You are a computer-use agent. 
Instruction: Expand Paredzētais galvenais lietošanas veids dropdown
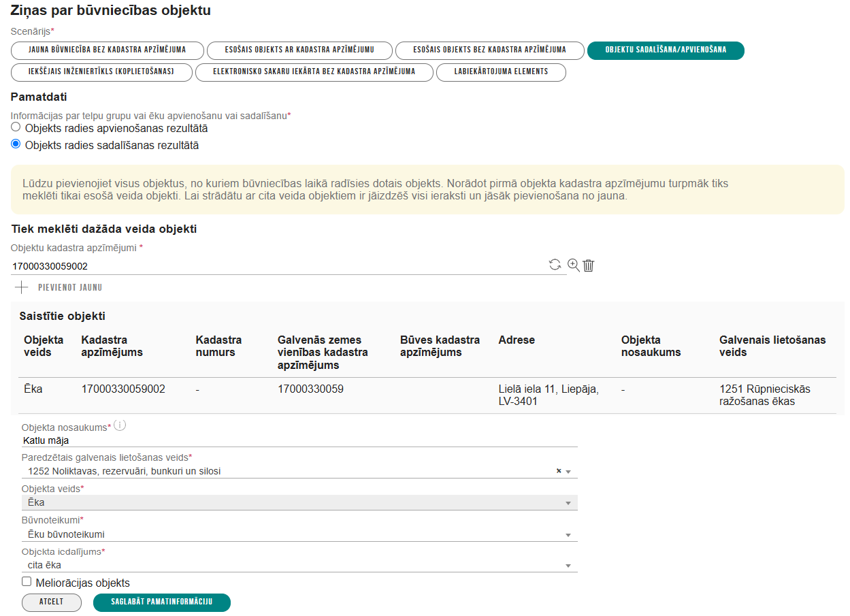coord(568,472)
